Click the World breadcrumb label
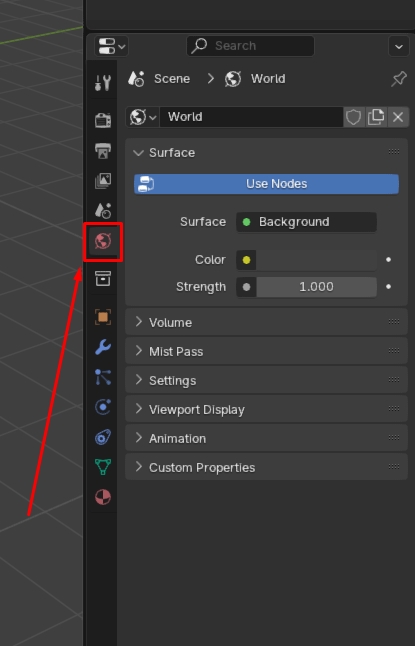 point(268,79)
